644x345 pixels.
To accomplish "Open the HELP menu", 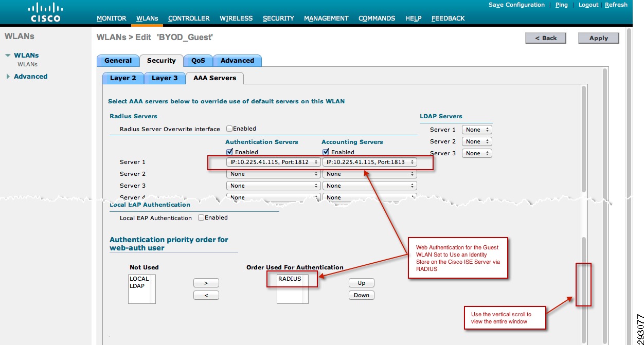I will (x=413, y=18).
